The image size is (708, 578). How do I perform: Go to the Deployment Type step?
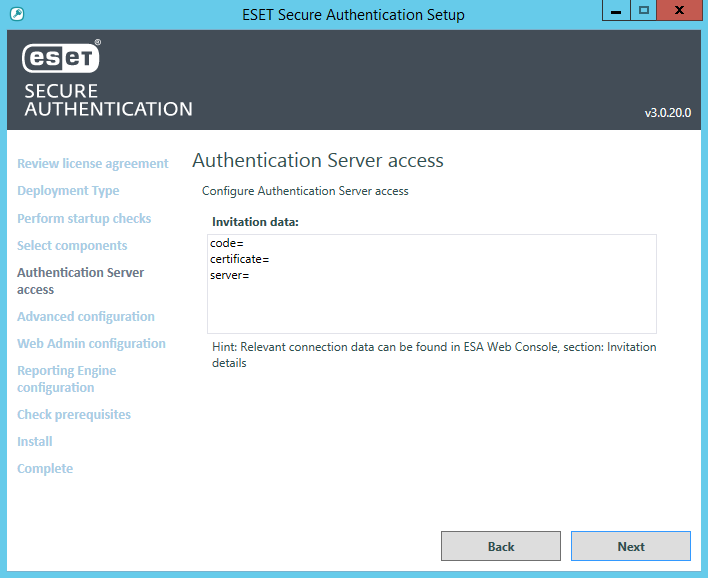(x=68, y=191)
